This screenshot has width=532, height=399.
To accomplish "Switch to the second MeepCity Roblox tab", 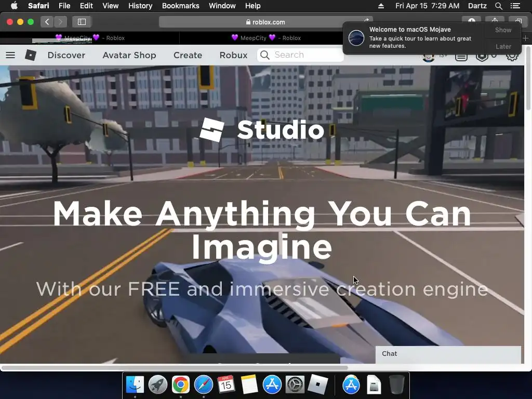I will coord(266,38).
